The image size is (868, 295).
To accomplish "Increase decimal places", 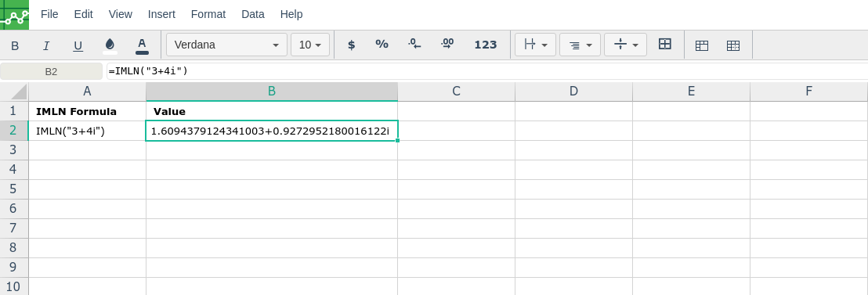I will click(447, 45).
